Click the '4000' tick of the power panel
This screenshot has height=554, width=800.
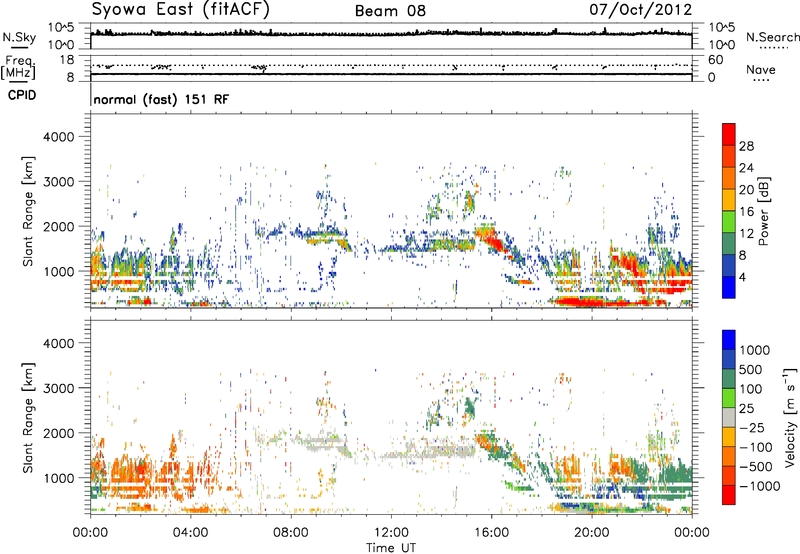58,137
